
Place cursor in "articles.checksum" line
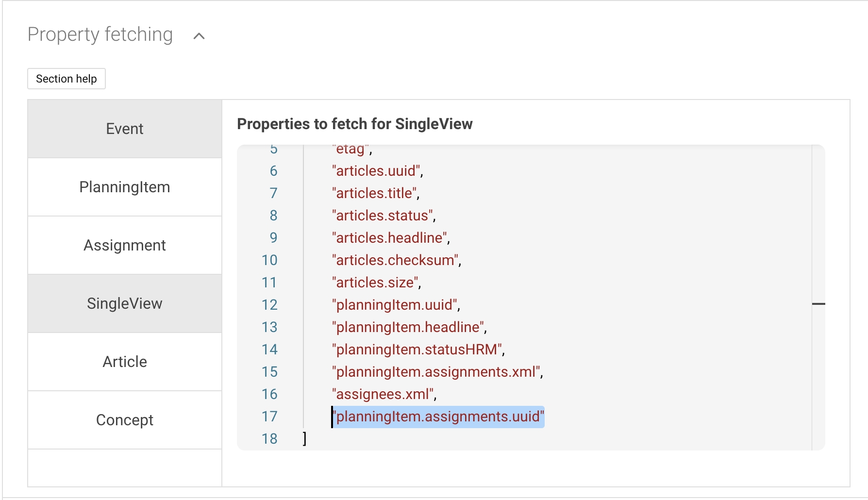pos(395,260)
